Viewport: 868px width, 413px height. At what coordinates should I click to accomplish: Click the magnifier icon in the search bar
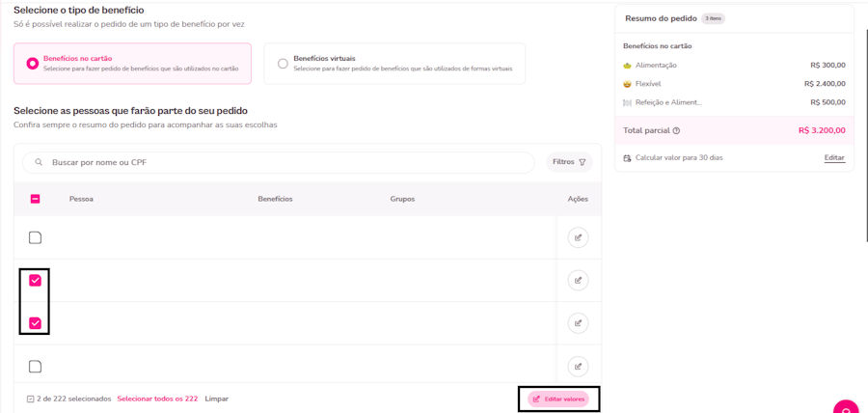(39, 162)
